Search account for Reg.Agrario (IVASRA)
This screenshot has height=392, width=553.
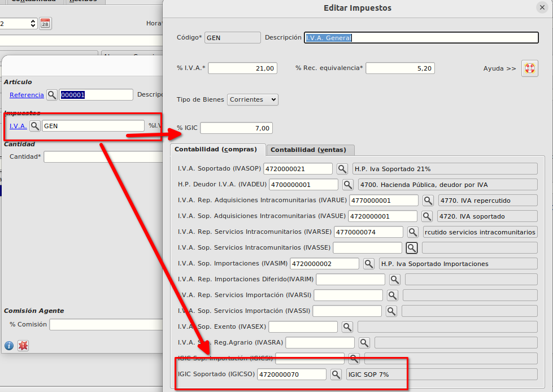click(x=364, y=343)
